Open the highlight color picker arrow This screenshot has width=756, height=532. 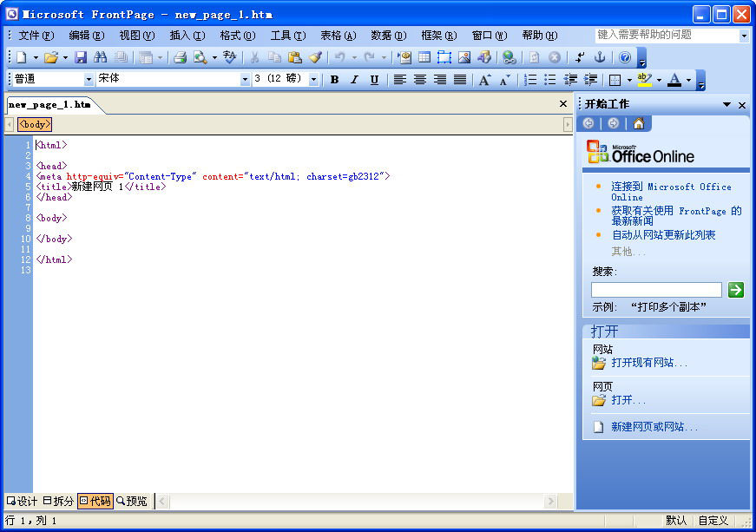pyautogui.click(x=659, y=80)
